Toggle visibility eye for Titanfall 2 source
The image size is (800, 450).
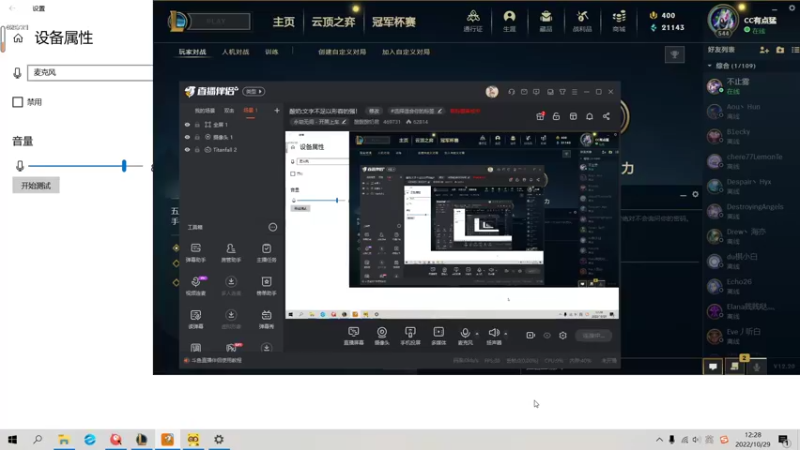[x=187, y=150]
